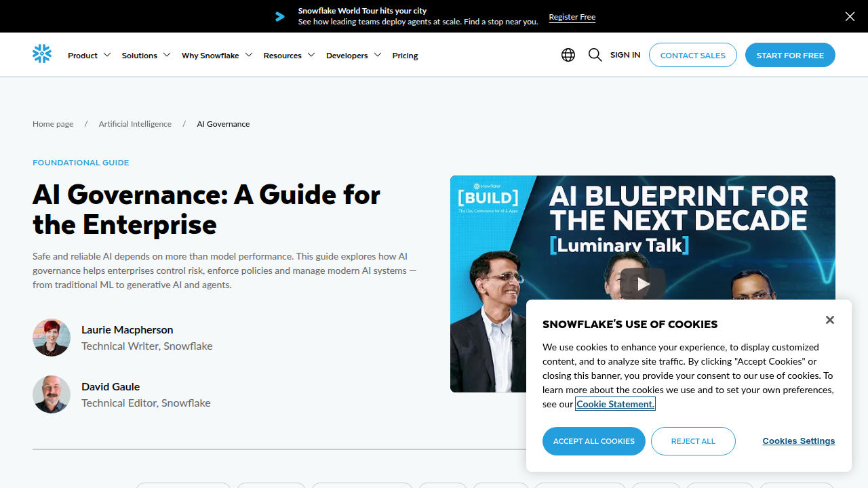Click Laurie Macpherson's avatar photo
This screenshot has height=488, width=868.
[x=52, y=338]
